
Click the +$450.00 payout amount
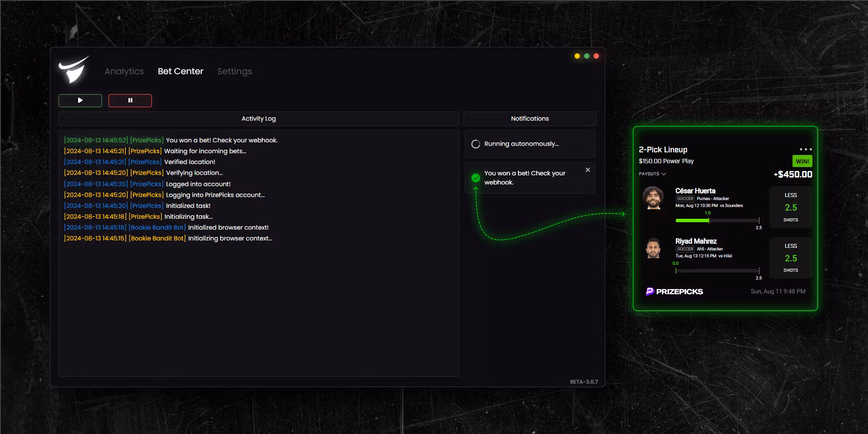click(793, 174)
